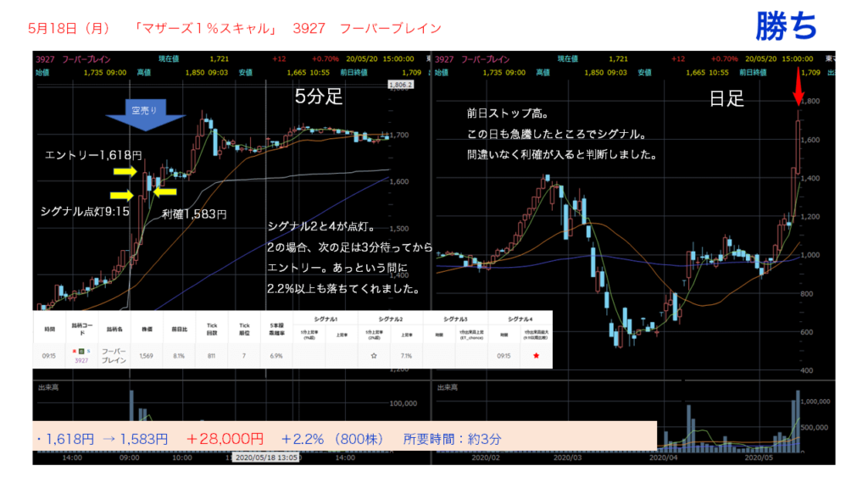Open stock code 3927 link in the table
The height and width of the screenshot is (488, 868).
81,360
